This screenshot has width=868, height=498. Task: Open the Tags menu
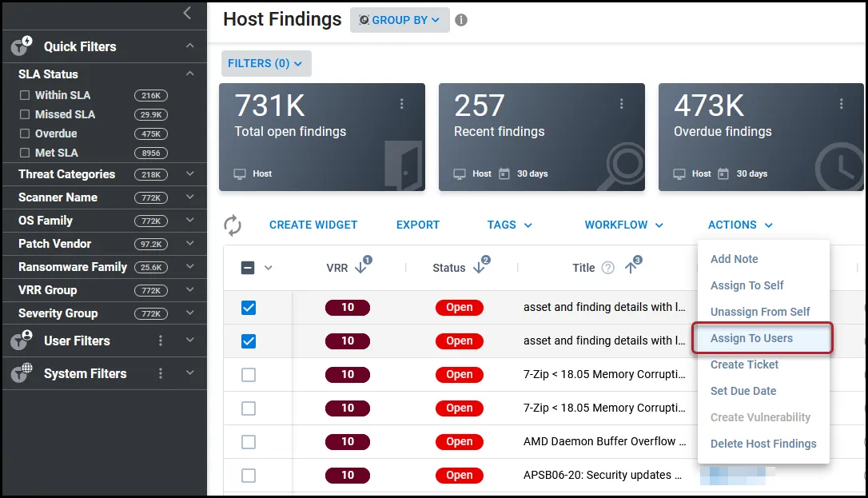coord(509,225)
